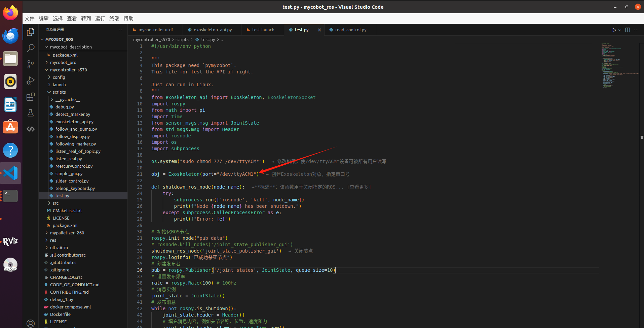This screenshot has width=644, height=328.
Task: Open MercuryControl.py in the file tree
Action: (83, 166)
